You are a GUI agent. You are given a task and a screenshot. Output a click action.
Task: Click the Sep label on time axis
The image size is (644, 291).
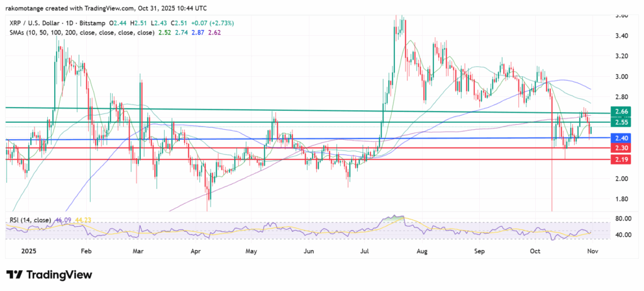tap(479, 251)
